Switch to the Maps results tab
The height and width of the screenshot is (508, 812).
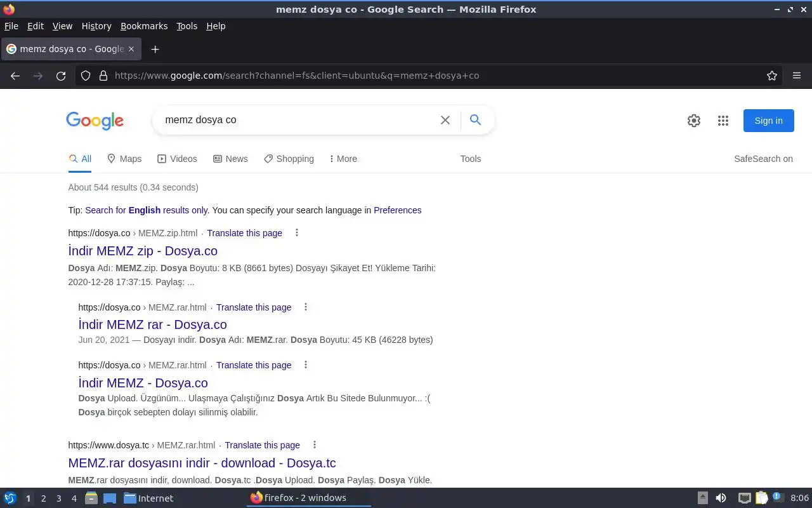click(124, 159)
